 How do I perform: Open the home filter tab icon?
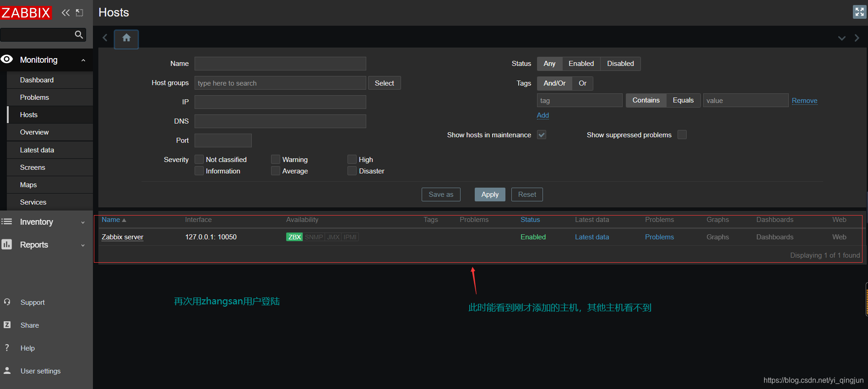pos(126,38)
